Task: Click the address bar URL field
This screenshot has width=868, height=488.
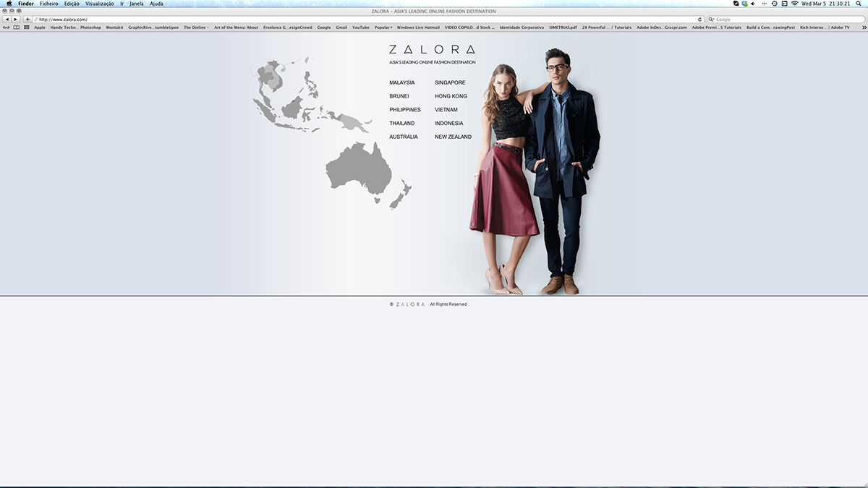Action: [x=368, y=20]
